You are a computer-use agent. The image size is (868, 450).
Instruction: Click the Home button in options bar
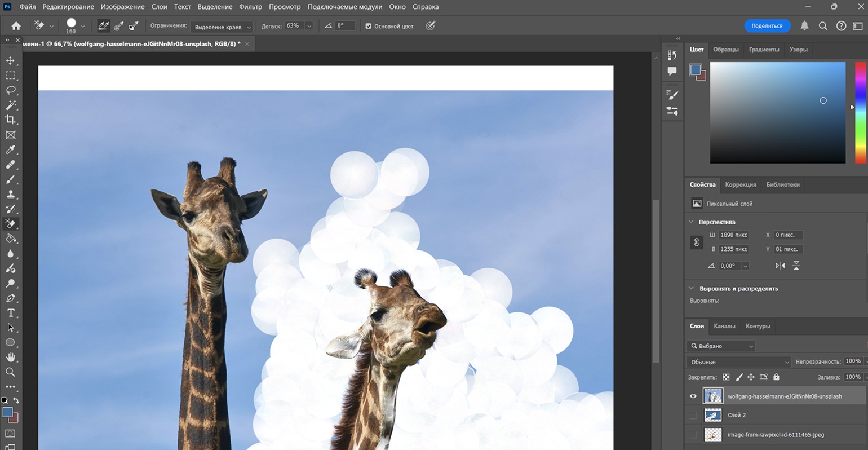coord(16,26)
